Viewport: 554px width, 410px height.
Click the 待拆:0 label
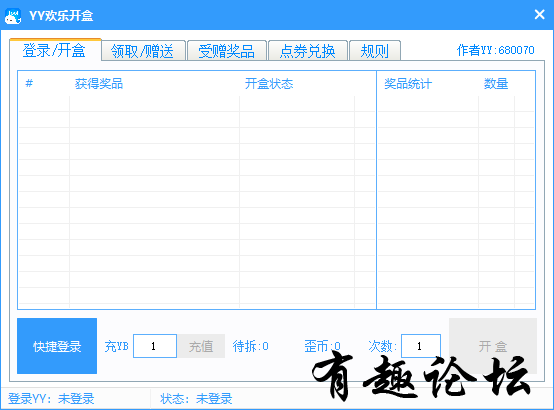coord(251,346)
